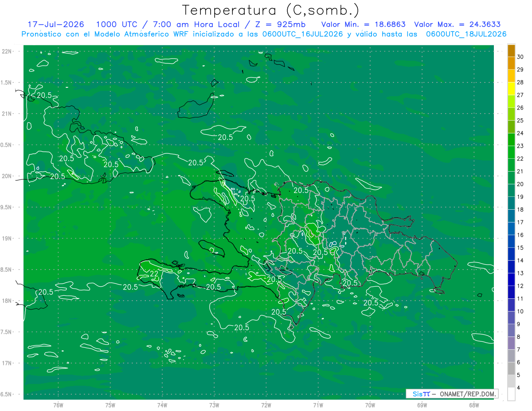
Task: Click the "76W" longitude label
Action: point(58,405)
